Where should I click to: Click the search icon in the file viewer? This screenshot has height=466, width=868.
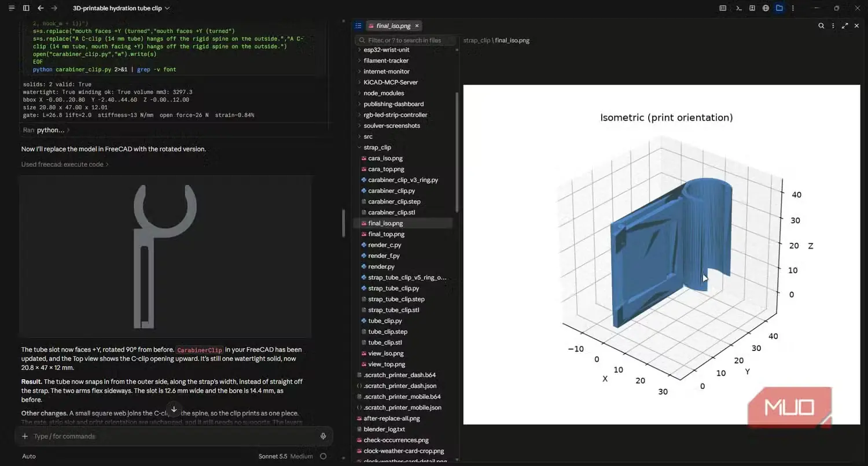coord(821,25)
